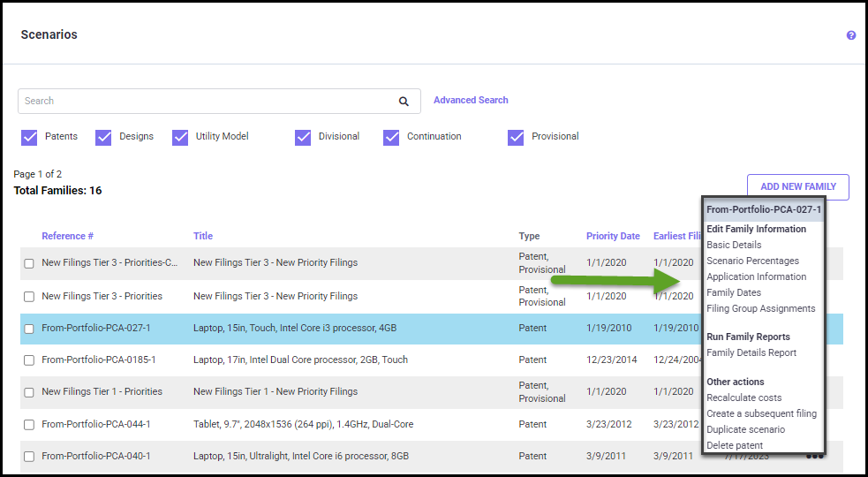The width and height of the screenshot is (868, 477).
Task: Sort by the Reference # column header
Action: (x=67, y=236)
